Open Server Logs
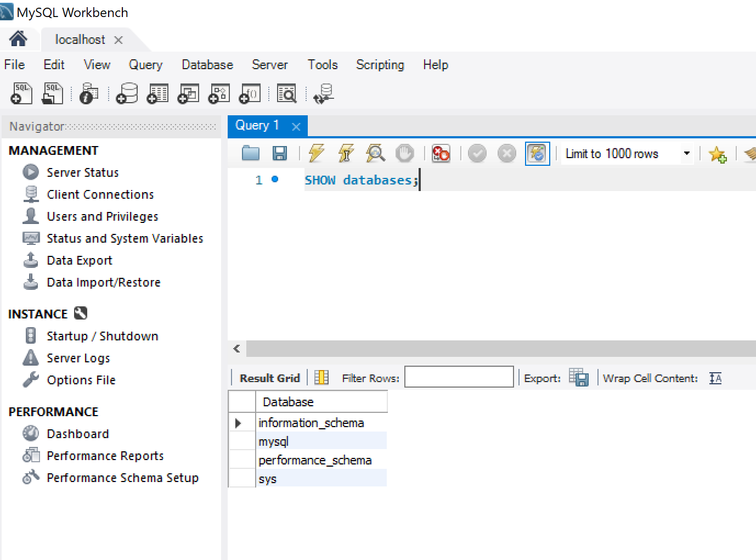The height and width of the screenshot is (560, 756). coord(78,358)
